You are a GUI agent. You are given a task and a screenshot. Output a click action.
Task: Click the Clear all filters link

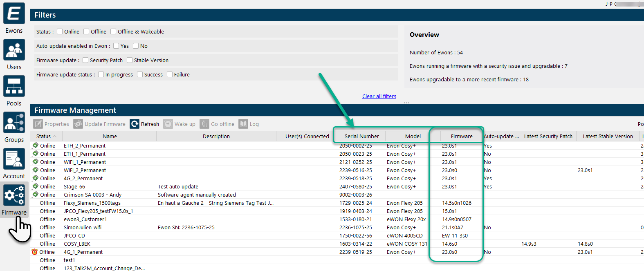(379, 96)
